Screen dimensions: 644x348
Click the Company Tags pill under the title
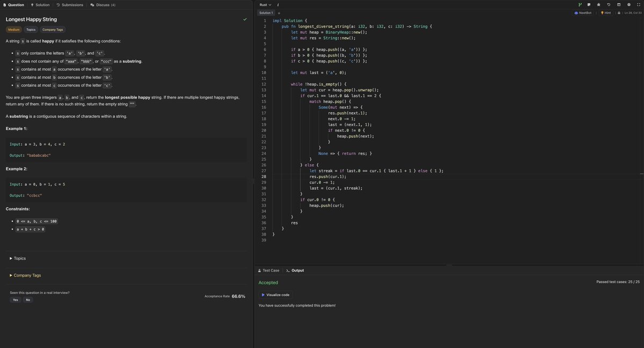[x=53, y=30]
